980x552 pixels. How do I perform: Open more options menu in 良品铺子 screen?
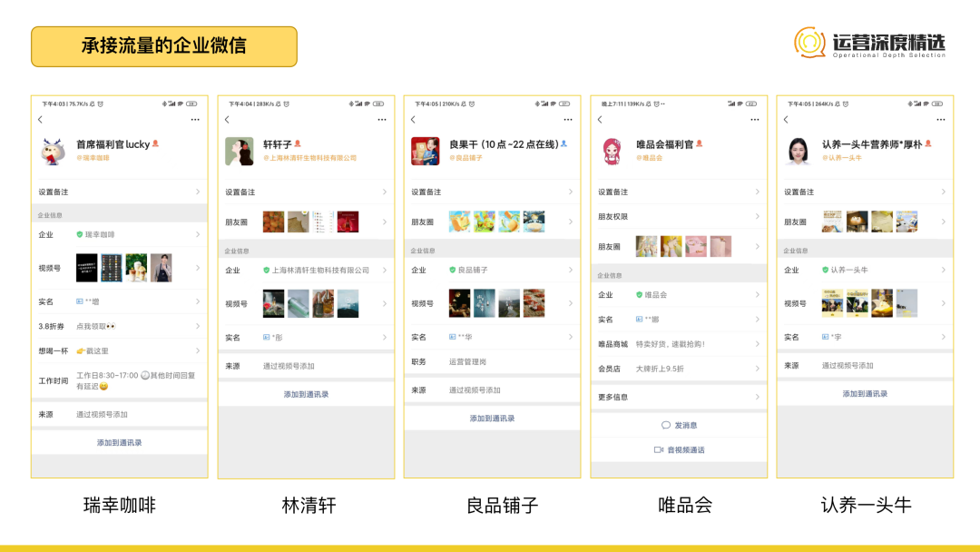(x=567, y=120)
